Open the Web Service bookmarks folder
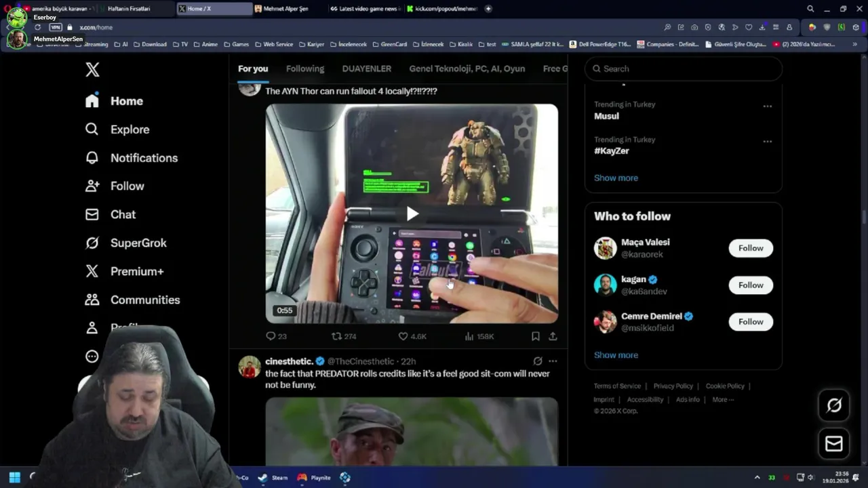 (x=274, y=44)
